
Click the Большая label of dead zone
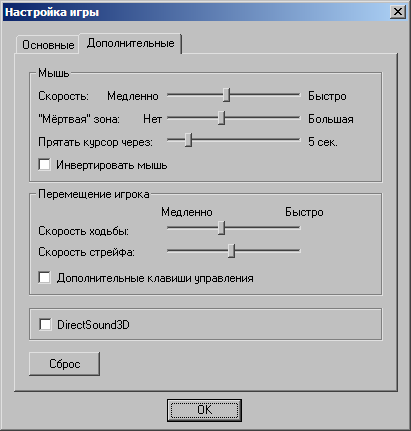[x=331, y=119]
